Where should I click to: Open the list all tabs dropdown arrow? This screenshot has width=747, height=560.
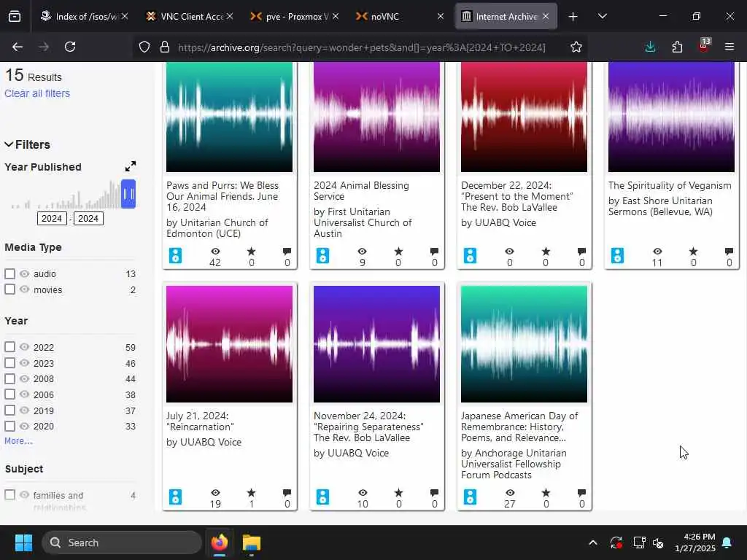pyautogui.click(x=602, y=17)
